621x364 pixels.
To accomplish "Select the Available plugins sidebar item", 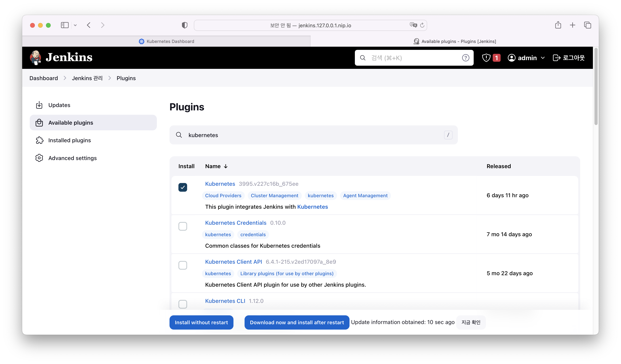I will pyautogui.click(x=93, y=123).
